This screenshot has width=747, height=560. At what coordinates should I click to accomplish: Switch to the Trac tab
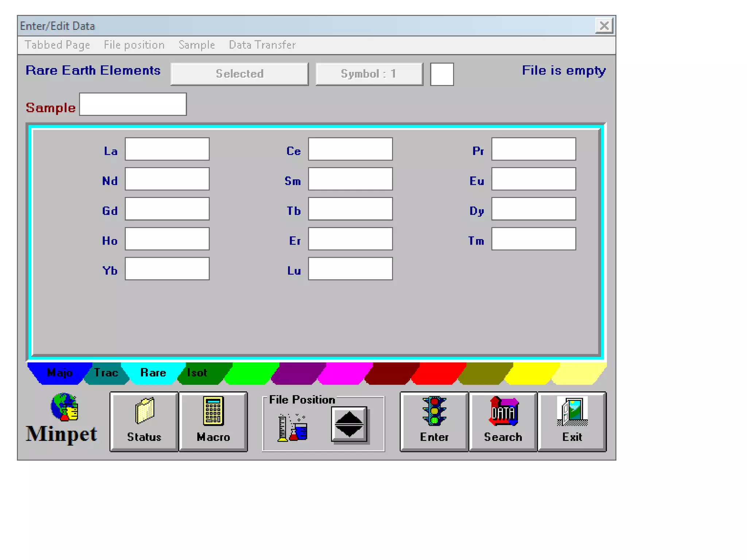(106, 373)
